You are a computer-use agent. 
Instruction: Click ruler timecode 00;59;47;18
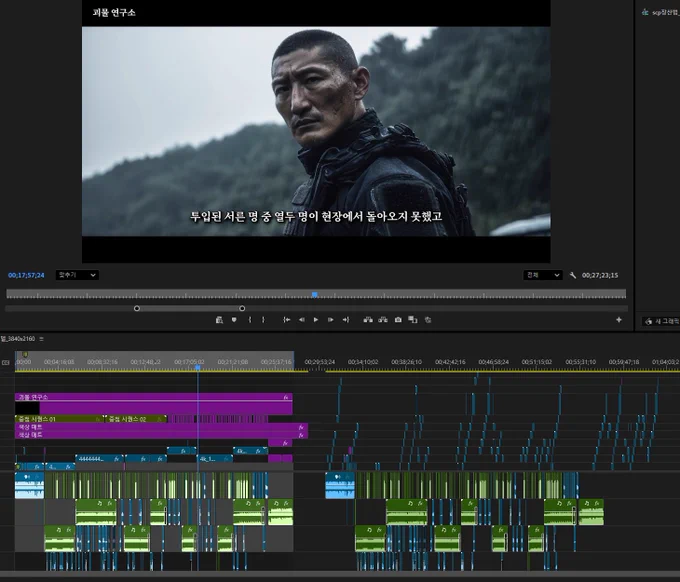[x=624, y=362]
